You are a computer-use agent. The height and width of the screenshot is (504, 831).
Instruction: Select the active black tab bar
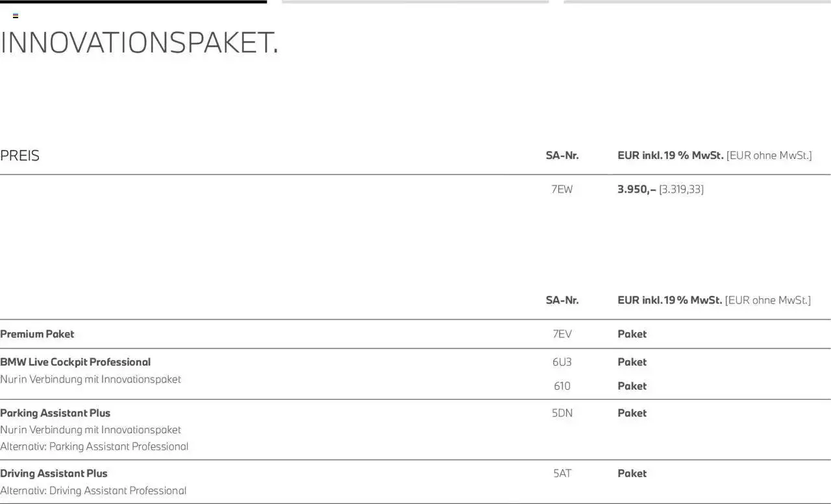pyautogui.click(x=133, y=2)
